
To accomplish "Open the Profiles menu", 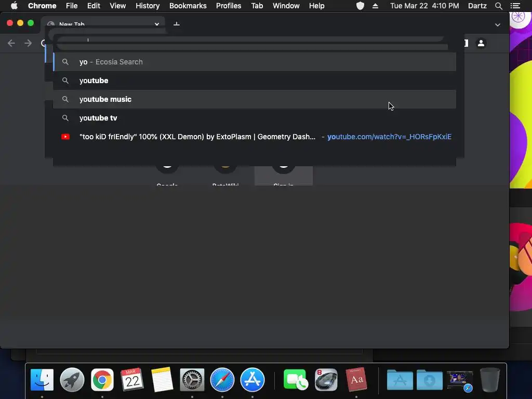I will point(229,6).
